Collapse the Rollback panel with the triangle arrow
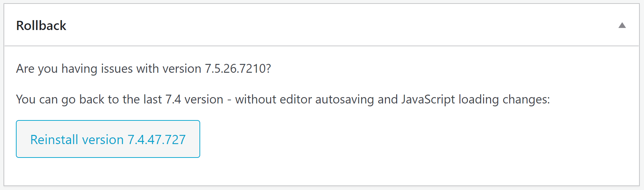Image resolution: width=644 pixels, height=190 pixels. click(x=622, y=25)
